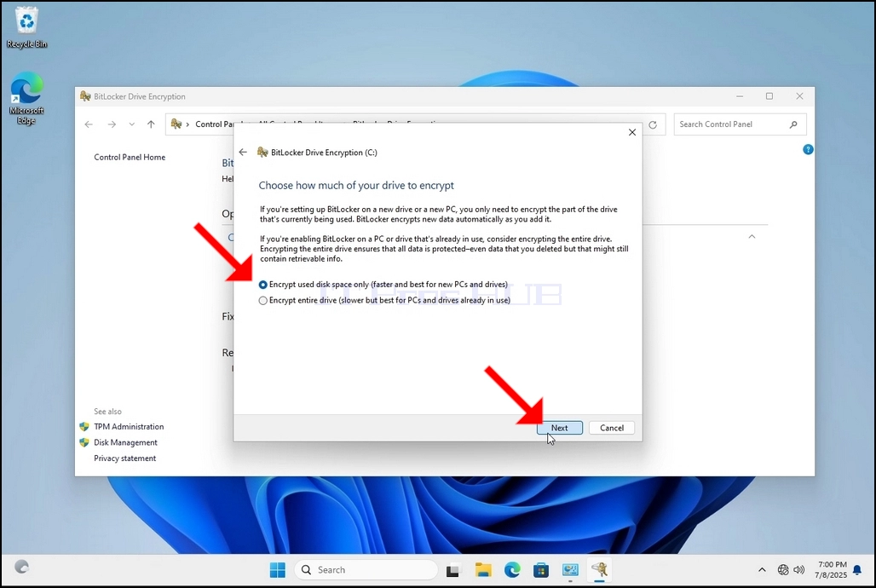Open the notification bell icon
876x588 pixels.
tap(857, 570)
